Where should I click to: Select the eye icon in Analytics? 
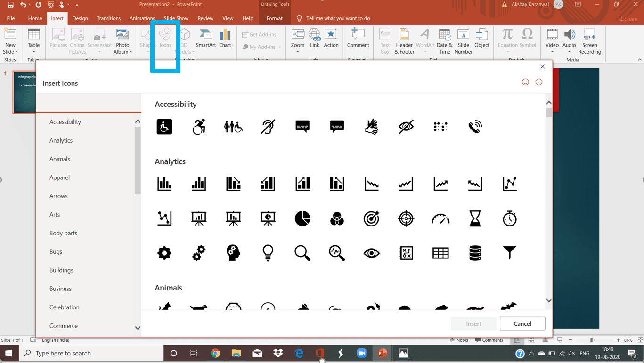[371, 253]
